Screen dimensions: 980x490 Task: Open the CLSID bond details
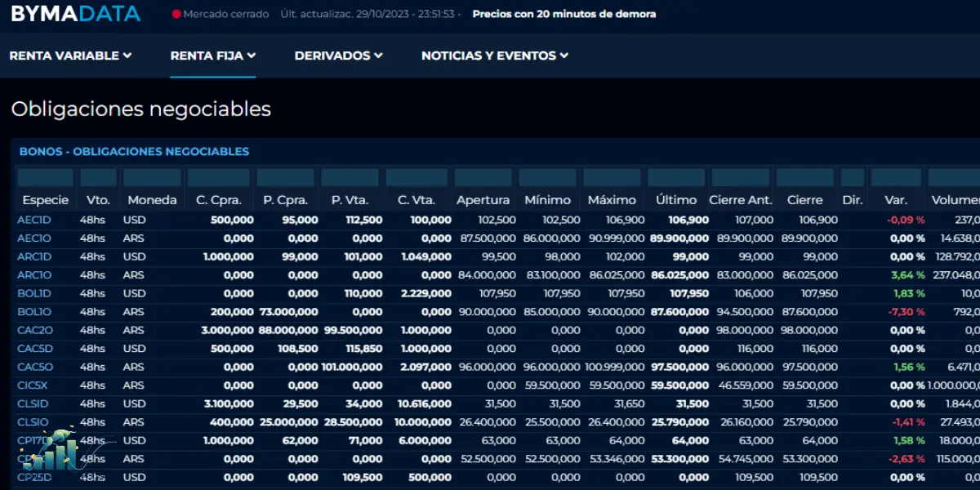tap(33, 403)
